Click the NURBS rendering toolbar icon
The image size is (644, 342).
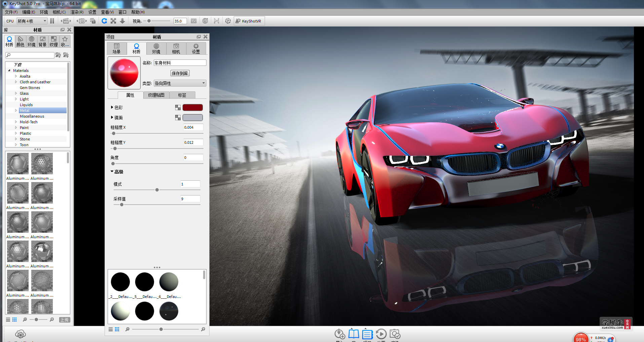point(217,21)
